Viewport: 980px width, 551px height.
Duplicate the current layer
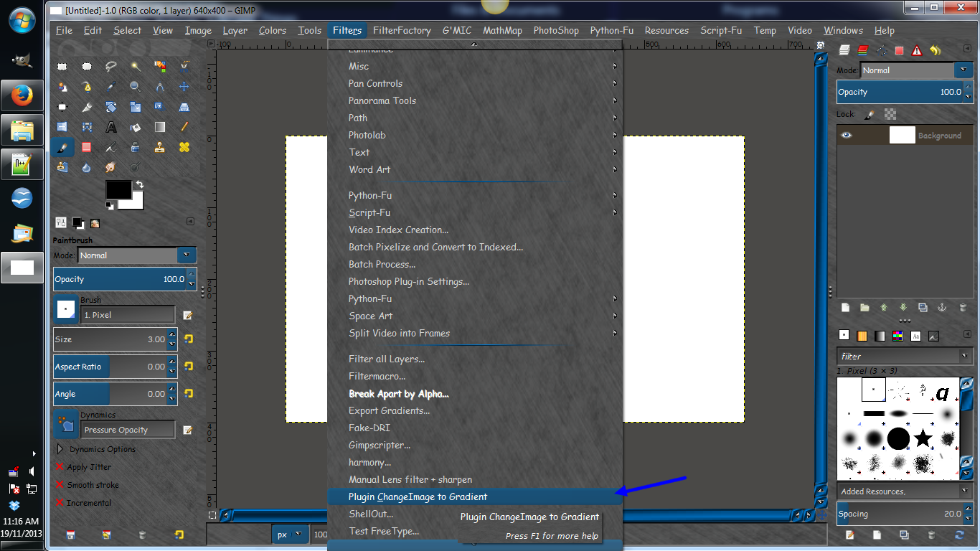(x=923, y=308)
